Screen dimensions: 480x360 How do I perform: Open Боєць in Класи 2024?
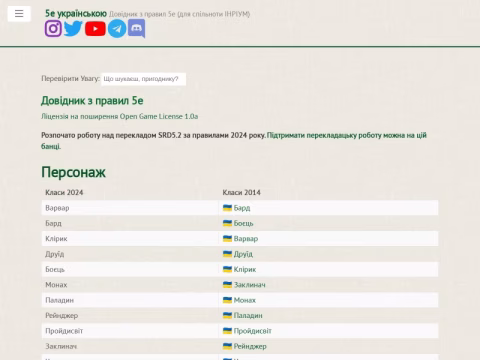[55, 269]
